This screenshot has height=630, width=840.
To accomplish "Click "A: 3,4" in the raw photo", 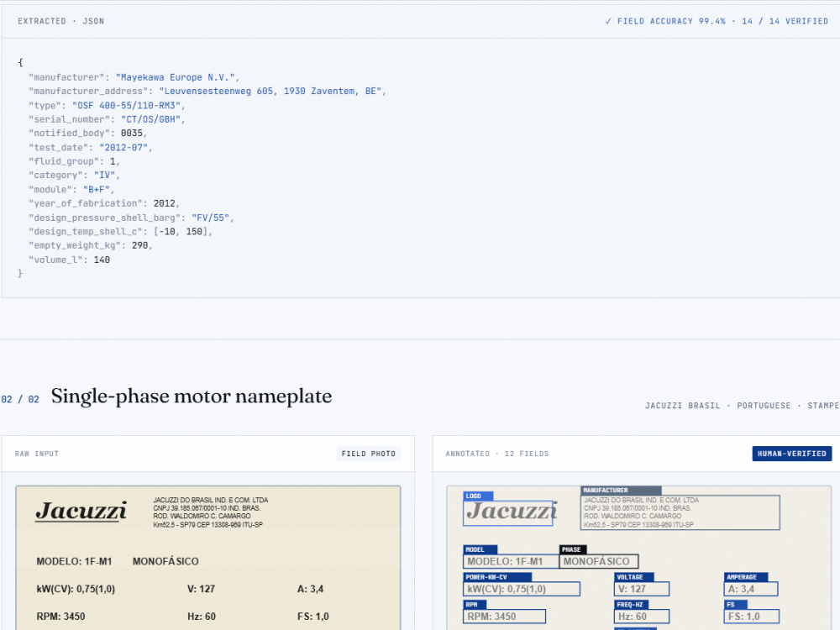I will [x=310, y=589].
